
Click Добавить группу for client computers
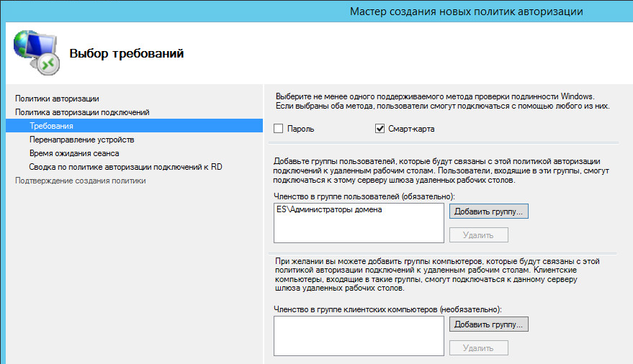click(x=488, y=324)
